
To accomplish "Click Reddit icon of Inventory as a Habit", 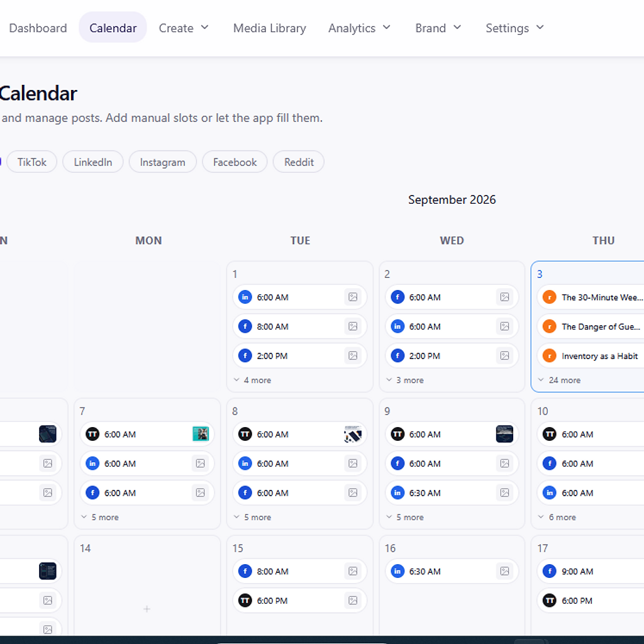I will coord(550,356).
